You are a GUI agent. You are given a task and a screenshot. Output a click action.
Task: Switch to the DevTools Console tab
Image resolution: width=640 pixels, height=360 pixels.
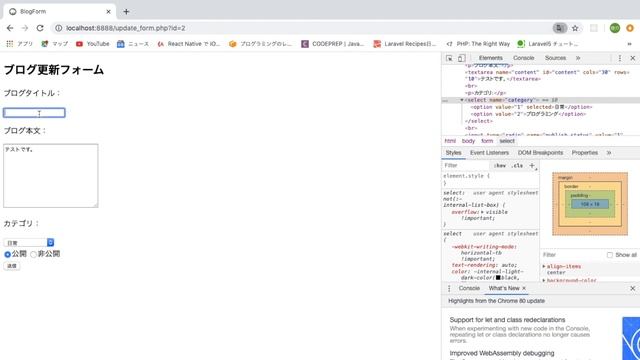pos(524,58)
